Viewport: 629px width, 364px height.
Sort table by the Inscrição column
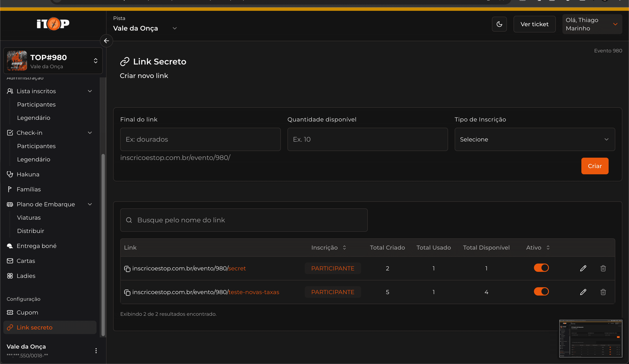tap(329, 247)
